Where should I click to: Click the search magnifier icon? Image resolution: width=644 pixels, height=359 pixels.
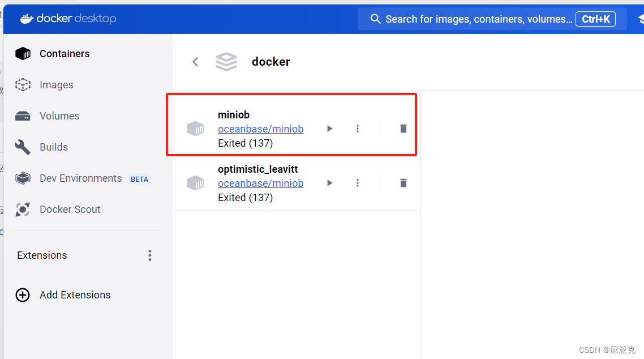(x=375, y=19)
